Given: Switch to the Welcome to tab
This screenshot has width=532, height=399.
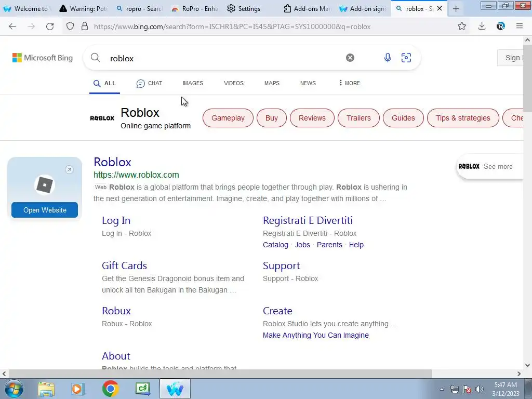Looking at the screenshot, I should pos(27,9).
